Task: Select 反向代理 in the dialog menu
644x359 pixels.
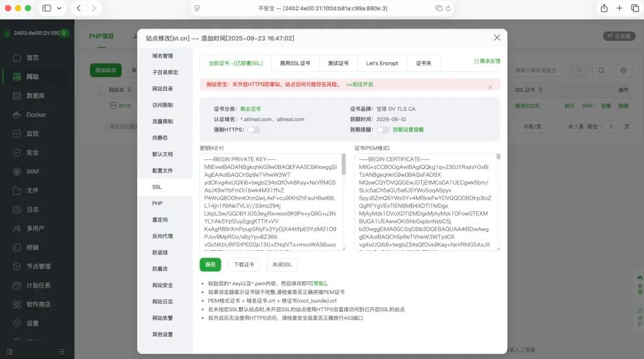Action: tap(162, 236)
